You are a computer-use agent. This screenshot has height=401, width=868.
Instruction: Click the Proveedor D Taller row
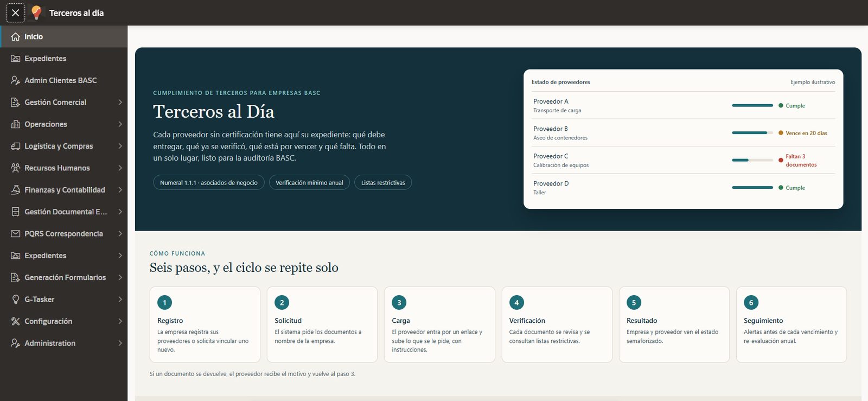(x=684, y=188)
